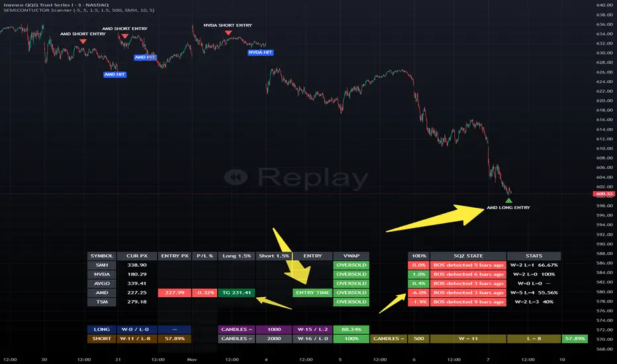
Task: Click the W = 11 olive cell
Action: point(468,338)
